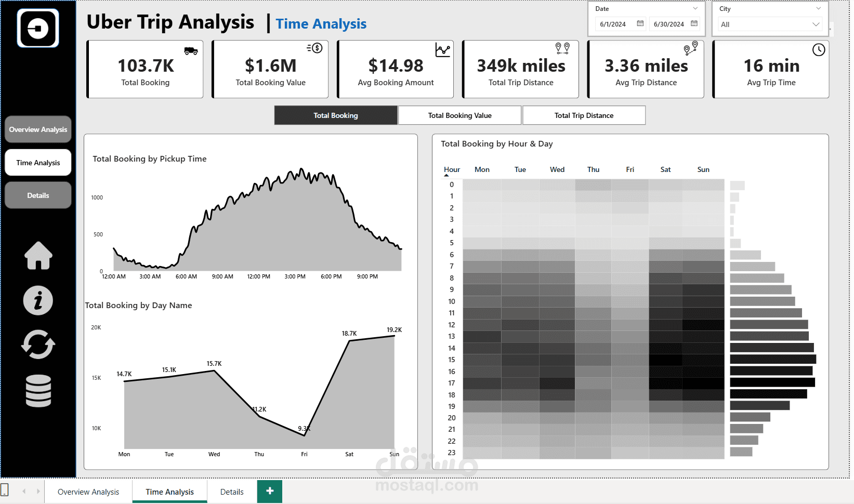Click the hour 6 horizontal bar
This screenshot has width=854, height=504.
745,255
